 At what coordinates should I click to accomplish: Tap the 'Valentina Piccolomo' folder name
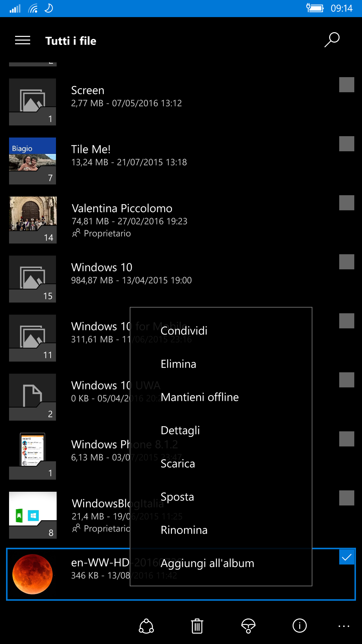tap(122, 208)
